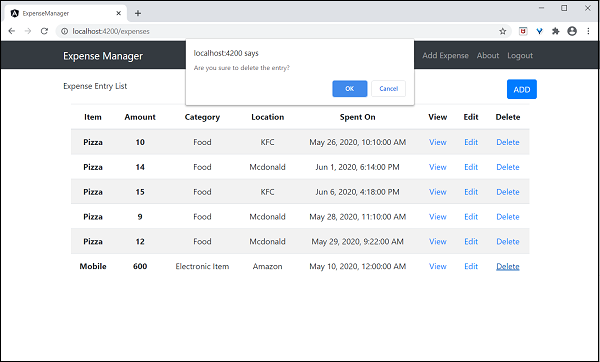This screenshot has height=362, width=600.
Task: Delete the Mobile 600 expense entry
Action: point(507,266)
